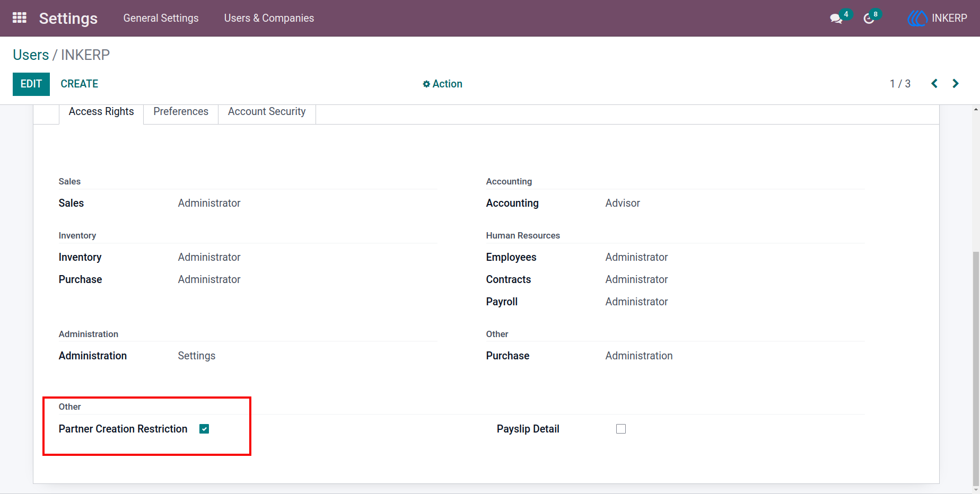Click Payroll value Administrator

pos(636,302)
